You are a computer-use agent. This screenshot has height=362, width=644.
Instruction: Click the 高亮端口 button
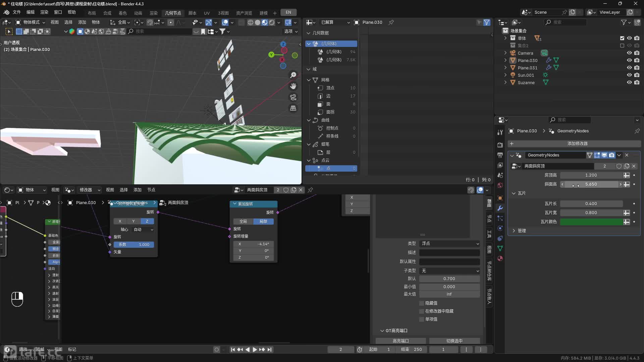pyautogui.click(x=400, y=341)
